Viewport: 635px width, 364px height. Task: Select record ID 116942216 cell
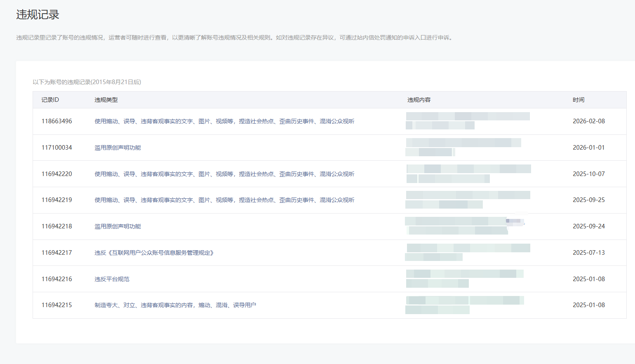coord(56,279)
